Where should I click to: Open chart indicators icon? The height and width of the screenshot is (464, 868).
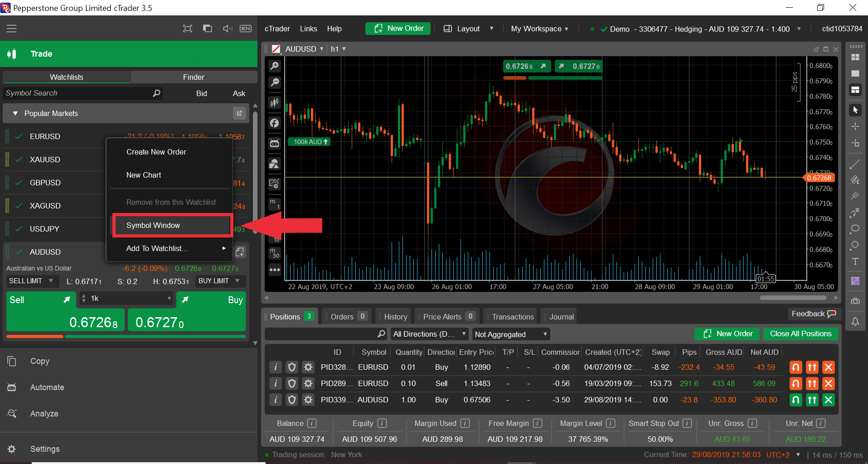274,123
